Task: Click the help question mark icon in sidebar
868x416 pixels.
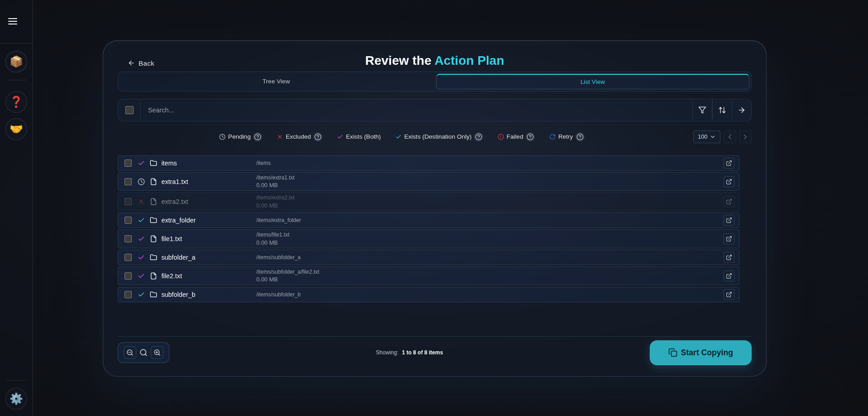Action: tap(16, 102)
